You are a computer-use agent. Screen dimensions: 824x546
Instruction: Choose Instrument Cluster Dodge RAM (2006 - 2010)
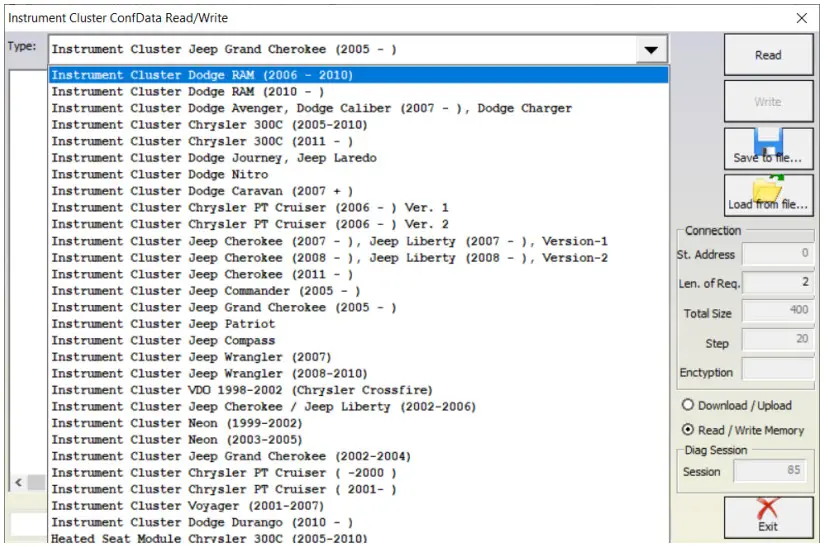(x=202, y=75)
